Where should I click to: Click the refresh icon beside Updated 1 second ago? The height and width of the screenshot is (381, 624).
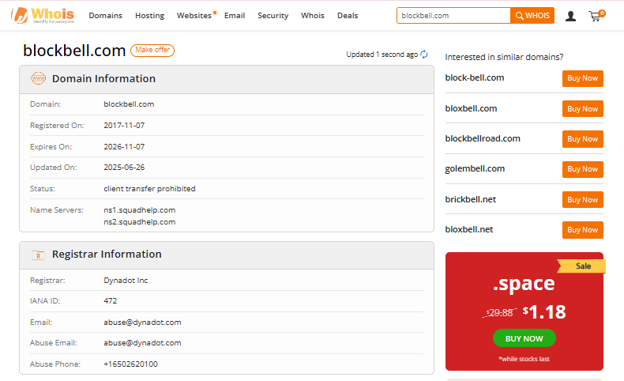[x=424, y=54]
